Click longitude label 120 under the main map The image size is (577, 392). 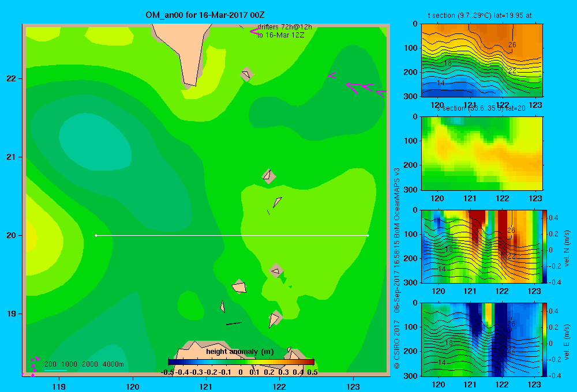point(133,386)
